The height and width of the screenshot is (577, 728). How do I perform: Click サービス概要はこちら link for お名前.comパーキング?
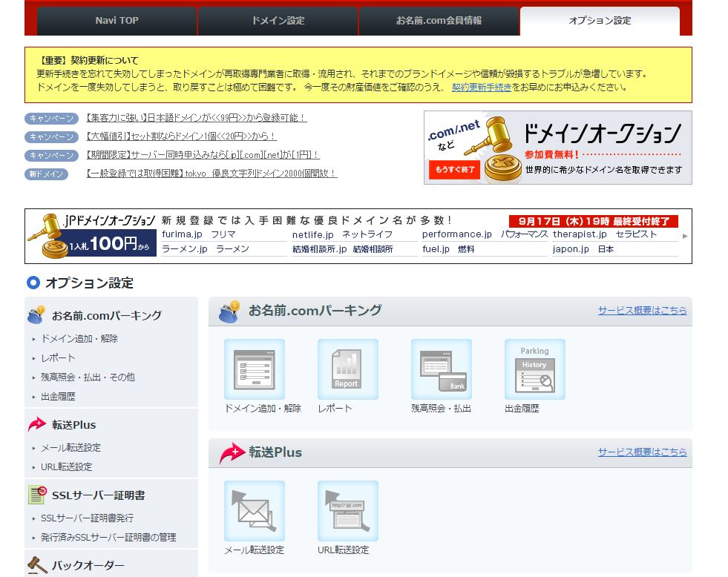tap(642, 310)
